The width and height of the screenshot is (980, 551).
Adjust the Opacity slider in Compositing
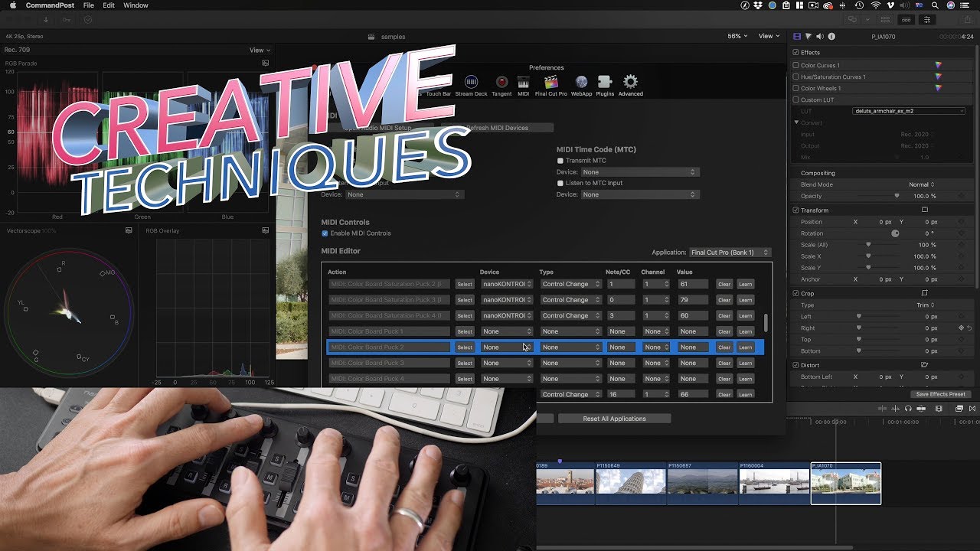[x=897, y=196]
